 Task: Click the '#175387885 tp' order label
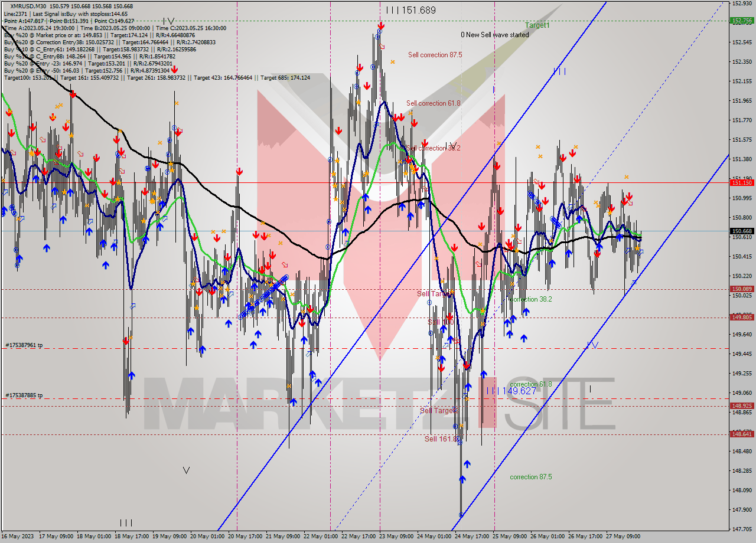point(24,395)
